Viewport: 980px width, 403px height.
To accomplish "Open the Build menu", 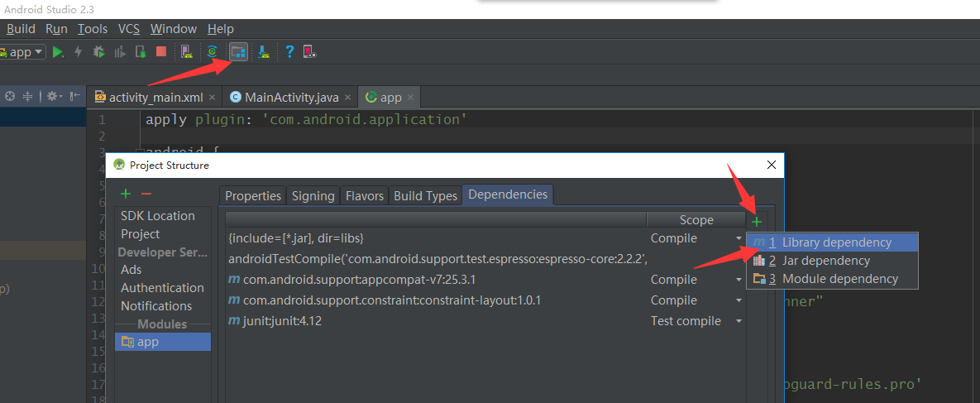I will 21,29.
